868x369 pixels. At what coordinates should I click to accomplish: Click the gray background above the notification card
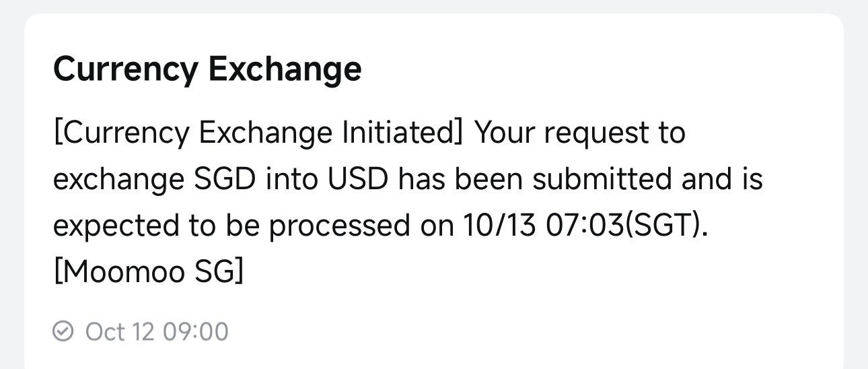434,5
